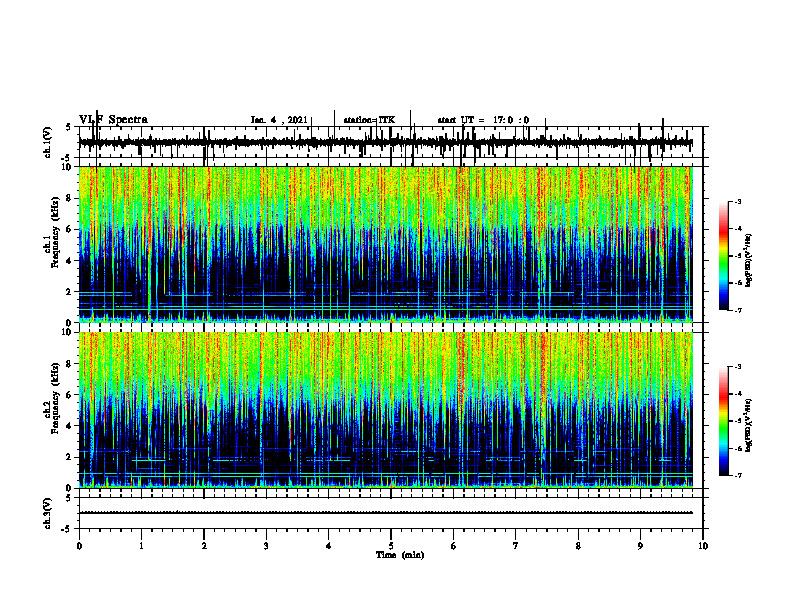Viewport: 792px width, 612px height.
Task: Click time axis tick label '8'
Action: [578, 546]
